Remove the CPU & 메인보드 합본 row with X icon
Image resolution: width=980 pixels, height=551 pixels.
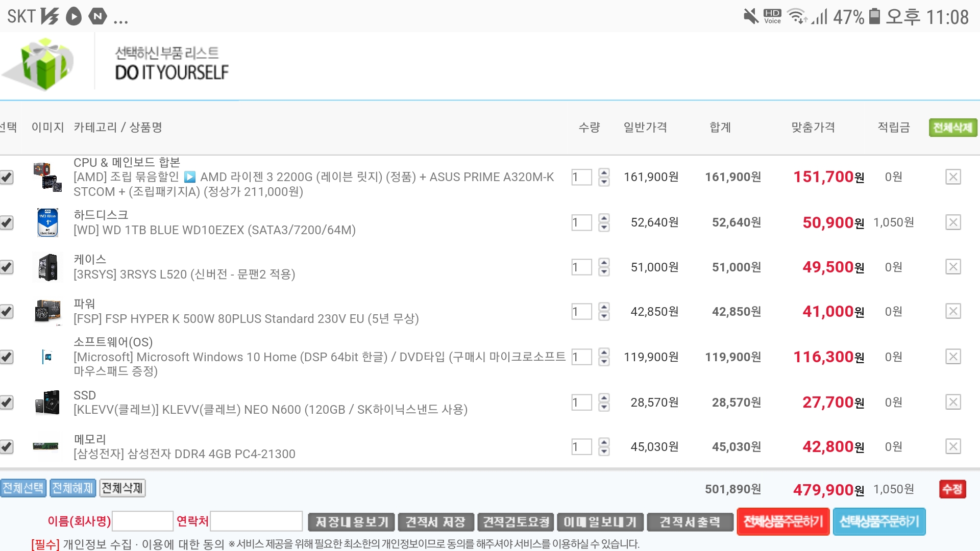(x=953, y=177)
